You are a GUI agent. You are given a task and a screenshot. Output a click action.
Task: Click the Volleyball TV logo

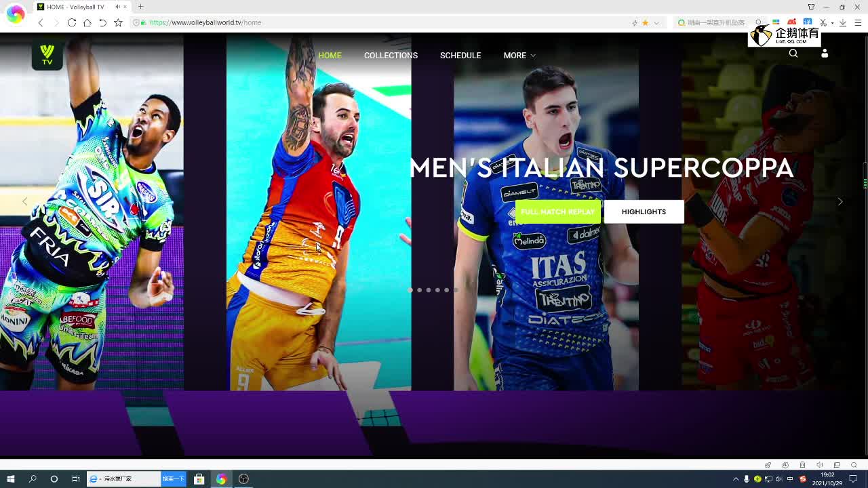pos(47,55)
